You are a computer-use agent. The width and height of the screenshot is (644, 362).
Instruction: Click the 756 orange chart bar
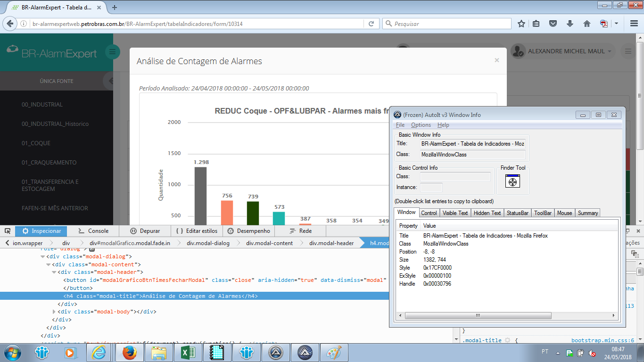227,213
